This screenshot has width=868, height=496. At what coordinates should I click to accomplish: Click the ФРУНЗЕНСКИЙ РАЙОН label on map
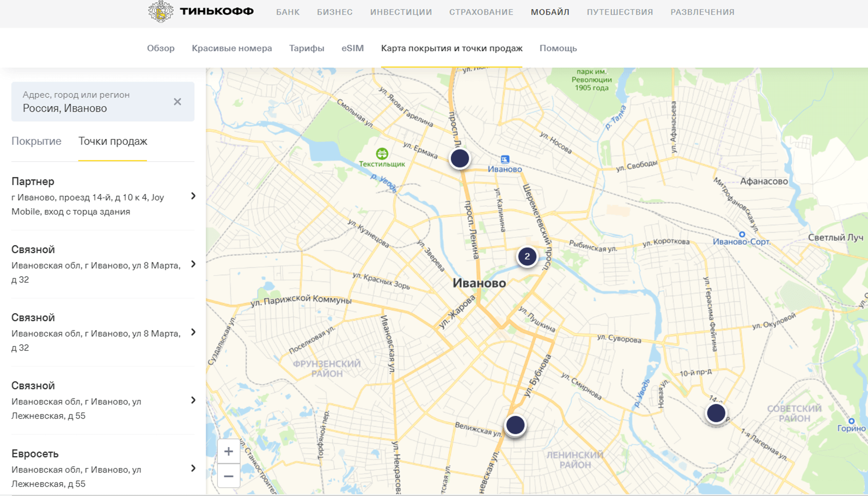pos(327,369)
